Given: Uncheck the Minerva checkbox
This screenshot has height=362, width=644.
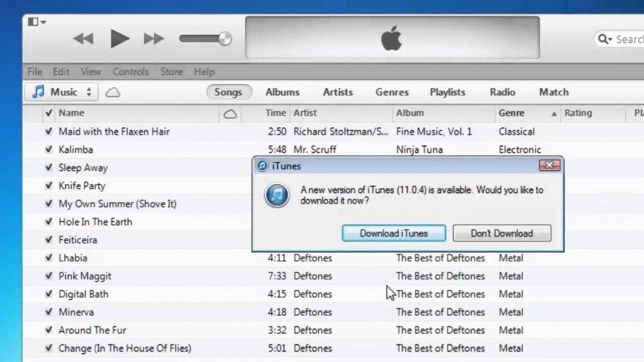Looking at the screenshot, I should click(x=48, y=312).
